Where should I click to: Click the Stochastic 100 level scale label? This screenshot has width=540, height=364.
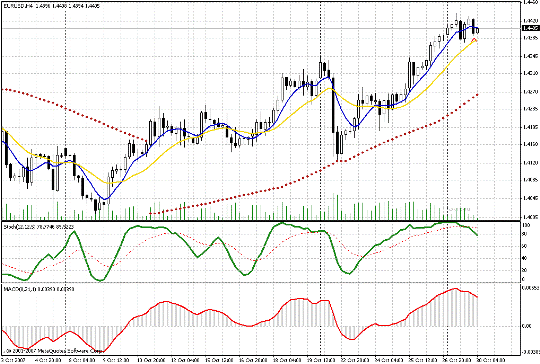[526, 225]
